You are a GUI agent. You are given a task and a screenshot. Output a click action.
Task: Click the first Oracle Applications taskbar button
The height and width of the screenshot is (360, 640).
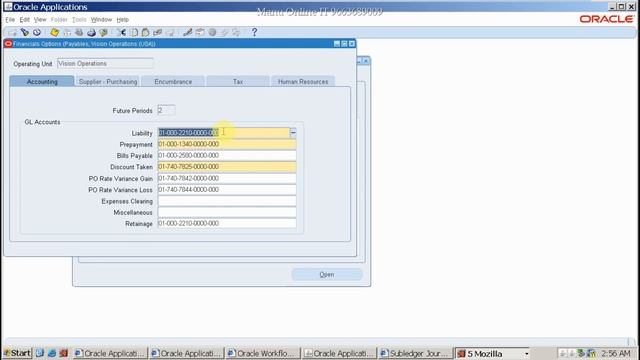pos(110,353)
